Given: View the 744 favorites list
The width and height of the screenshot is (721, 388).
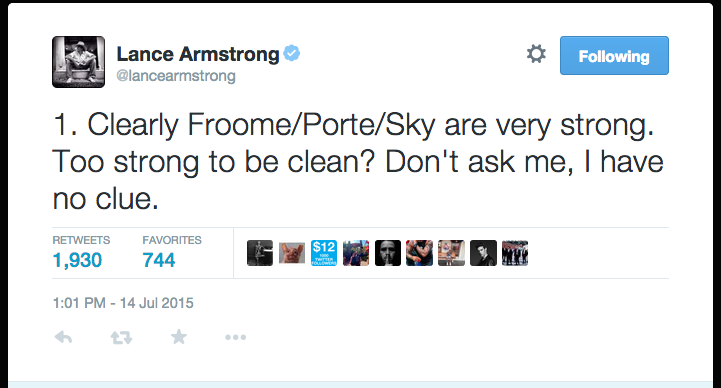Looking at the screenshot, I should coord(159,260).
